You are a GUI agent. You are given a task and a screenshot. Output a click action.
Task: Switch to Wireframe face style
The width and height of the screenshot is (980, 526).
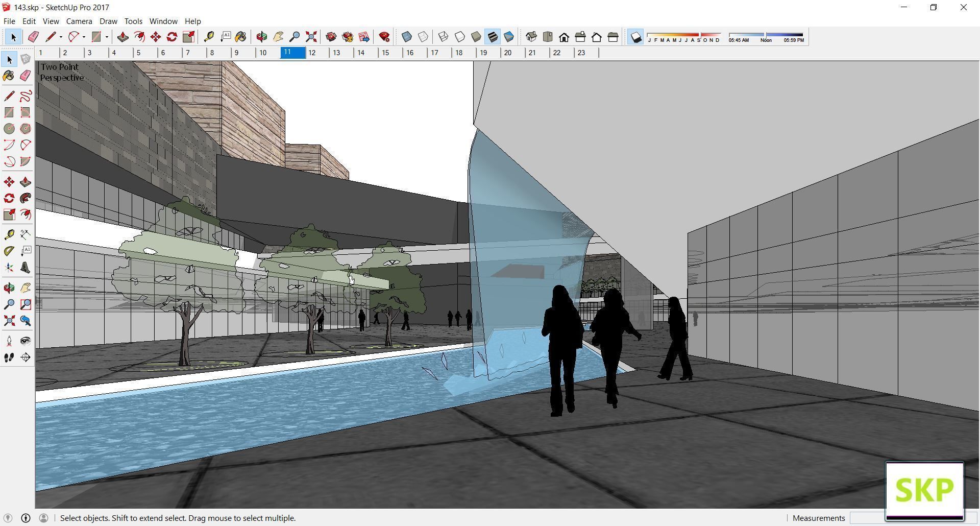coord(443,37)
